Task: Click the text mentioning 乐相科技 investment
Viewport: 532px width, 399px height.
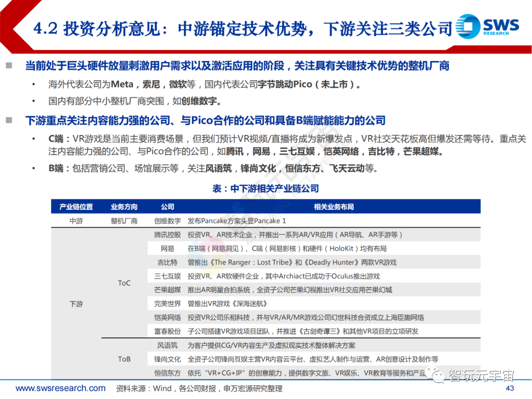Action: 306,318
